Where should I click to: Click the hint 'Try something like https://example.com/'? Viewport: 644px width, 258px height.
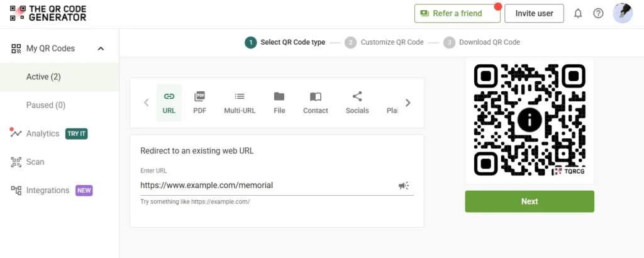[x=195, y=202]
